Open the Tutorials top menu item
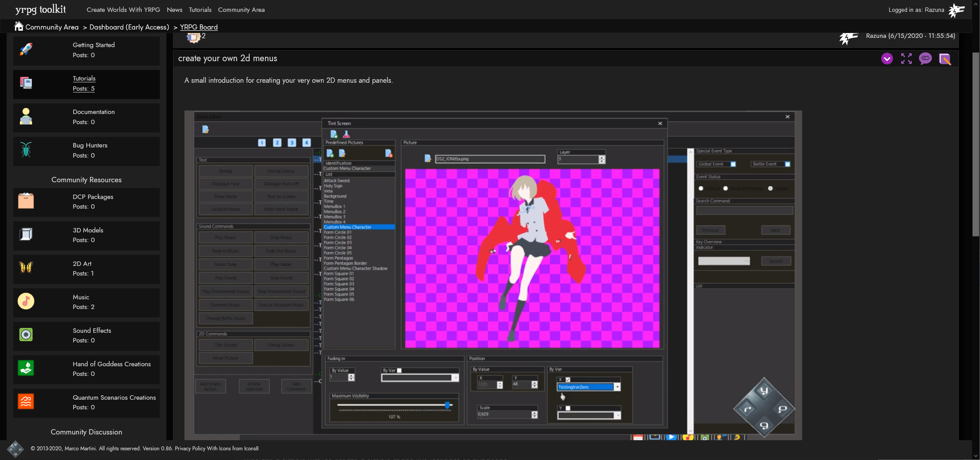The height and width of the screenshot is (460, 980). pos(200,10)
